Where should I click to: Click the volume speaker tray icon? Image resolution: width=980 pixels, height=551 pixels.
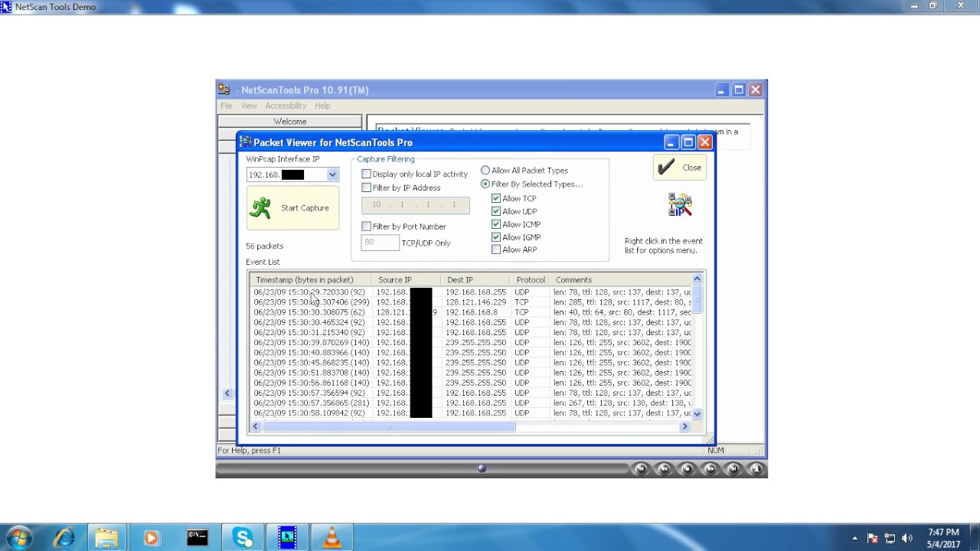[907, 538]
